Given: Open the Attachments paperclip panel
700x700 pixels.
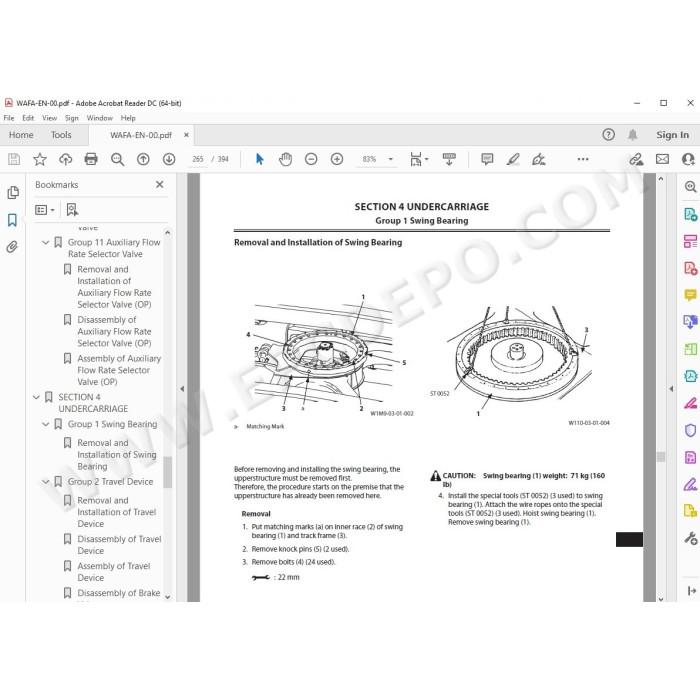Looking at the screenshot, I should [12, 247].
